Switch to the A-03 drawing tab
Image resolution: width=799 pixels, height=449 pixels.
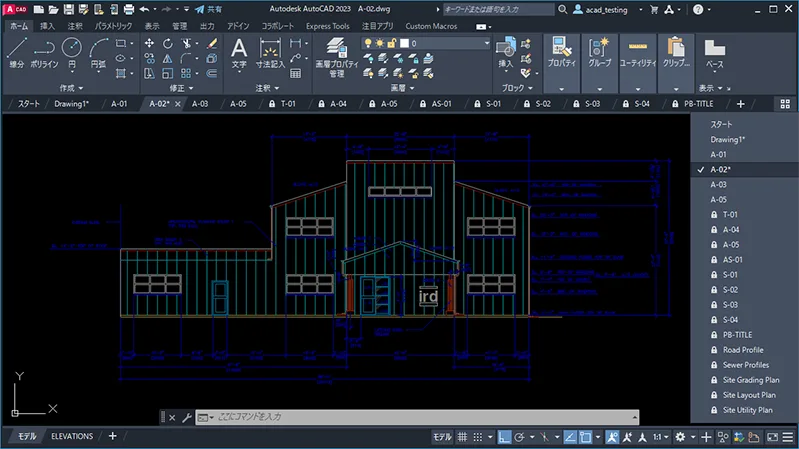200,104
